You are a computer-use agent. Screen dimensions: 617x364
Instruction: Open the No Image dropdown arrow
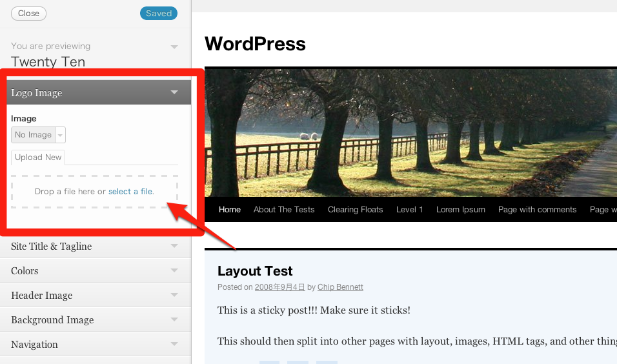click(x=60, y=135)
